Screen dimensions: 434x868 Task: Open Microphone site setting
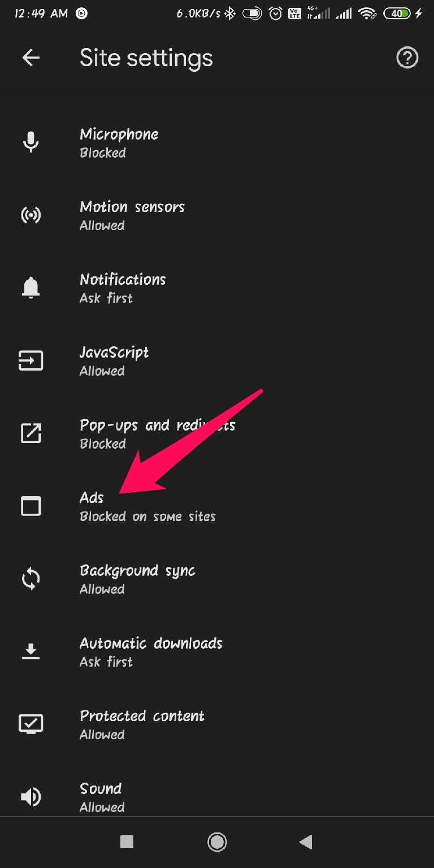click(x=217, y=142)
